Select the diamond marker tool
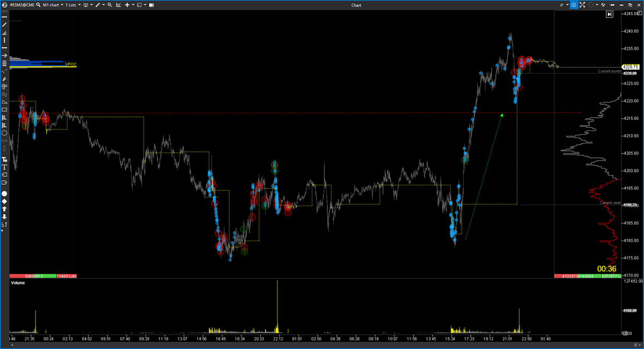644x349 pixels. pyautogui.click(x=4, y=201)
